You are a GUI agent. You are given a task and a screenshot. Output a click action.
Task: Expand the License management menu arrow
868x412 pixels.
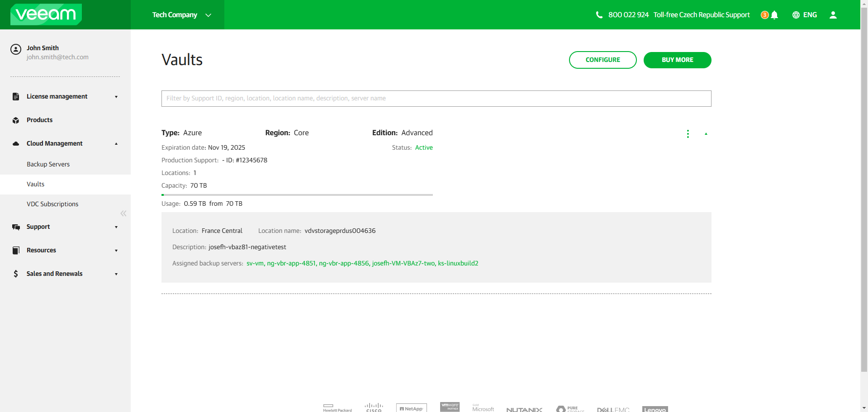pyautogui.click(x=116, y=97)
